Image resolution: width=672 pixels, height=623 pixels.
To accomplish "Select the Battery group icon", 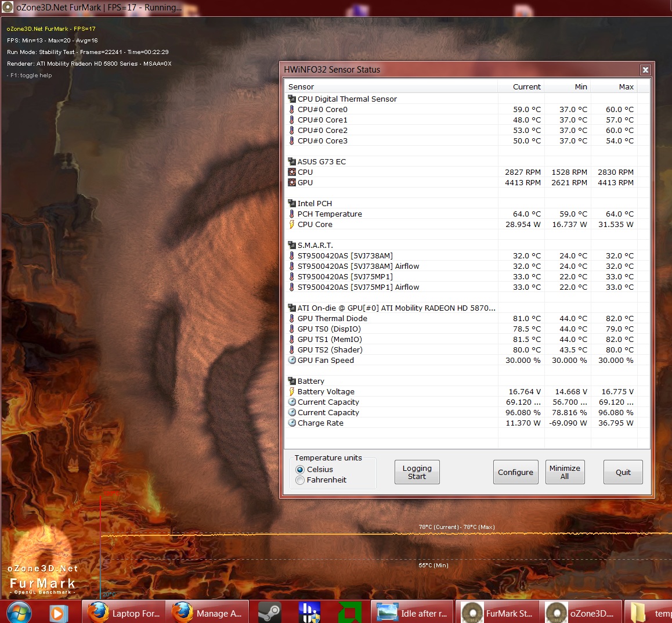I will 292,381.
